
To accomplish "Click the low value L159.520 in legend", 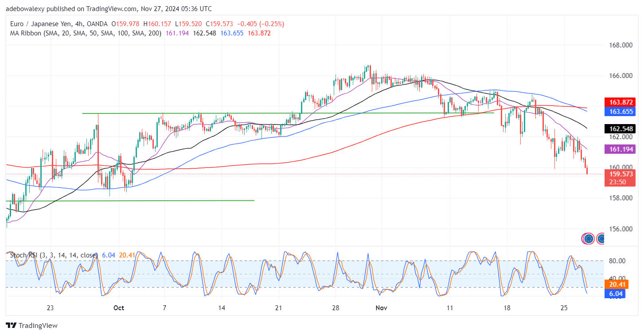I will tap(189, 23).
